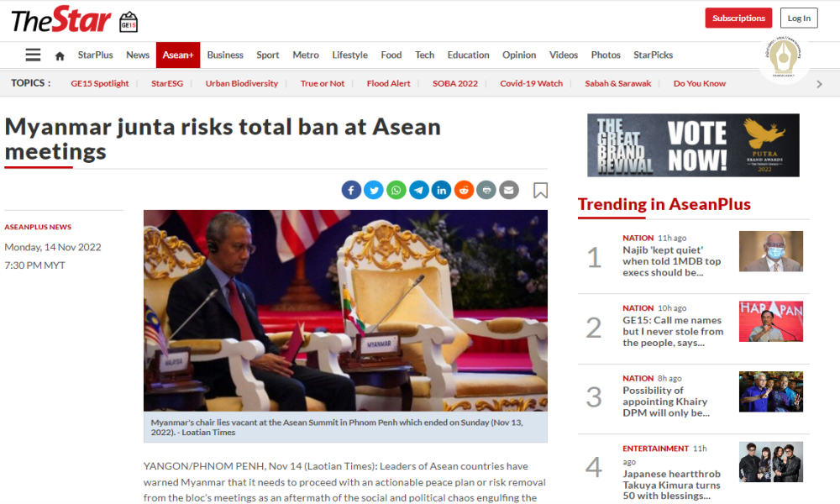Share article on LinkedIn
The width and height of the screenshot is (840, 504).
[442, 190]
